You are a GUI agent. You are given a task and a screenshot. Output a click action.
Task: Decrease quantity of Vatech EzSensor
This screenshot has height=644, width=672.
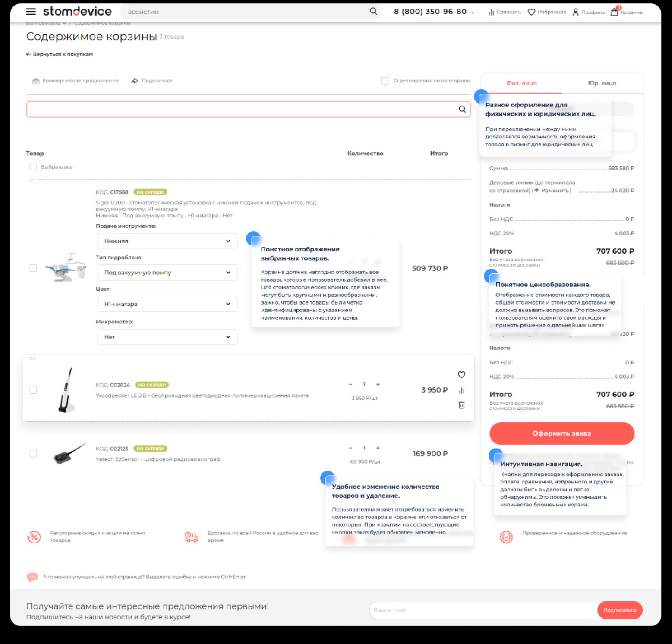tap(351, 448)
